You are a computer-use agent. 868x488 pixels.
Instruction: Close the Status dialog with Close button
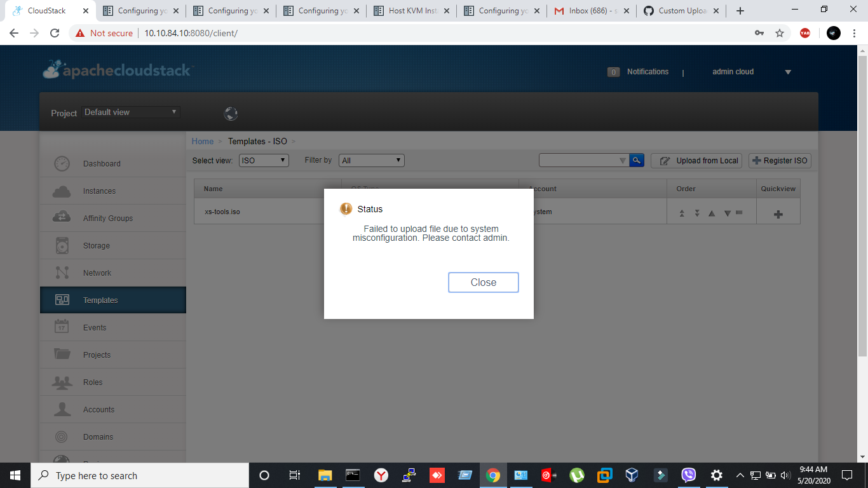point(483,282)
